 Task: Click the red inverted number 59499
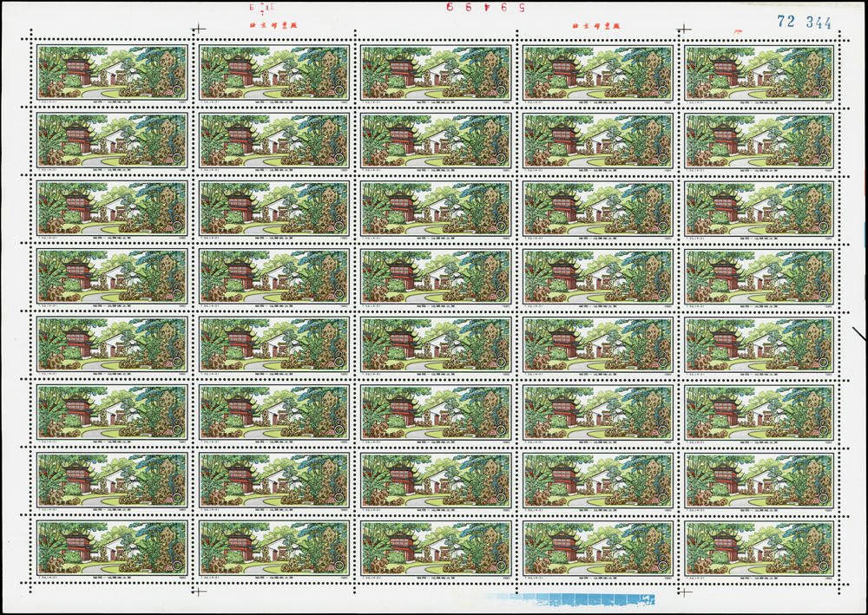477,6
